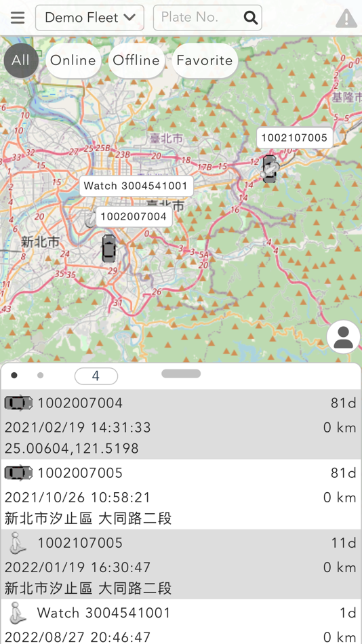Select list row 1002107005

point(181,564)
